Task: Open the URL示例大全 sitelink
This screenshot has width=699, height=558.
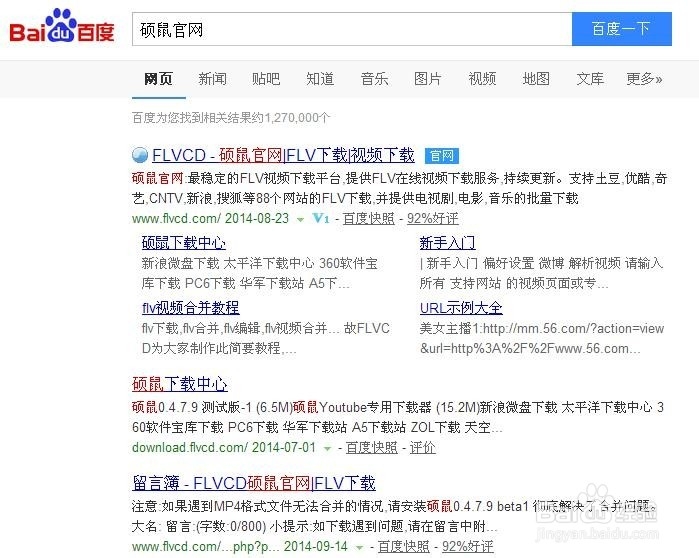Action: pyautogui.click(x=461, y=308)
